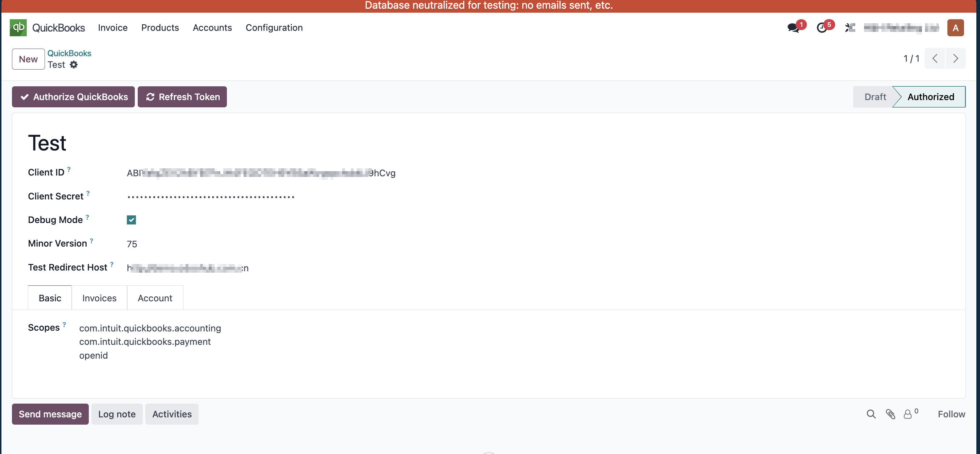Switch to the Invoices tab
Image resolution: width=980 pixels, height=454 pixels.
click(x=99, y=298)
